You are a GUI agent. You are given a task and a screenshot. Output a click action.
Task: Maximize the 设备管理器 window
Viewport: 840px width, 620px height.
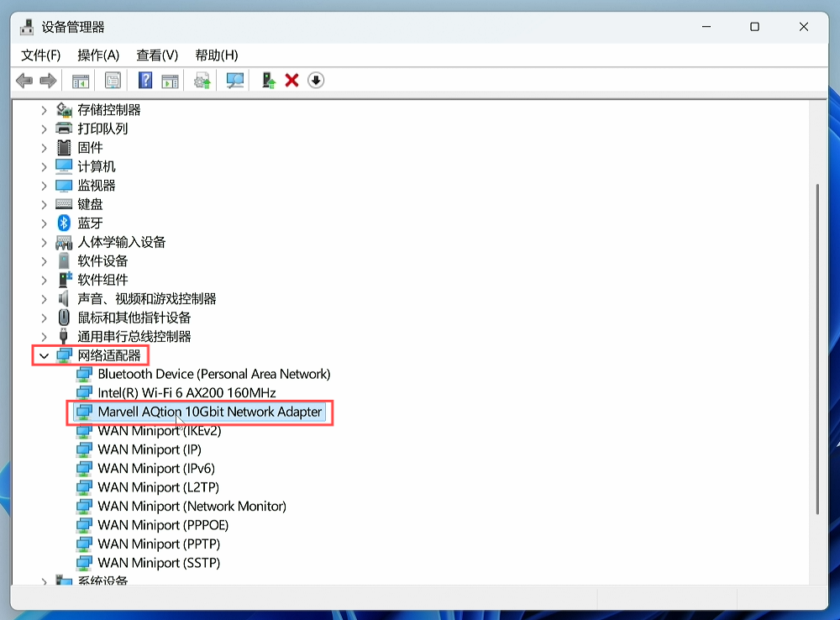(755, 27)
